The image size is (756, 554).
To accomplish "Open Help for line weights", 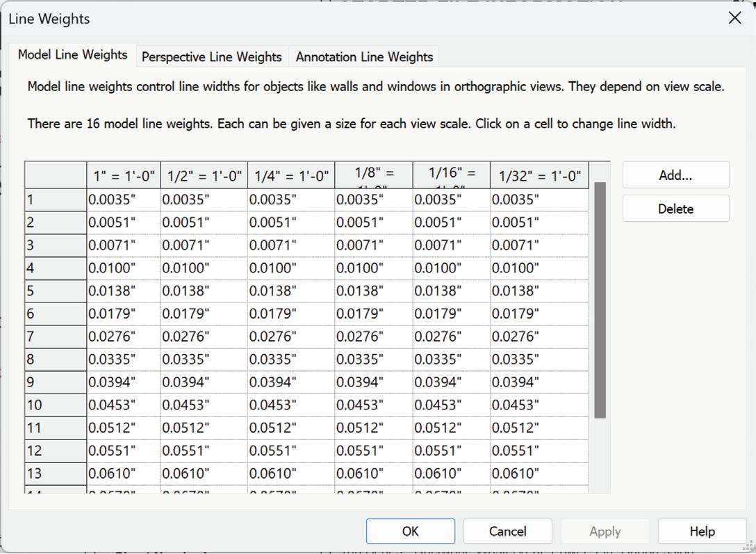I will 702,531.
